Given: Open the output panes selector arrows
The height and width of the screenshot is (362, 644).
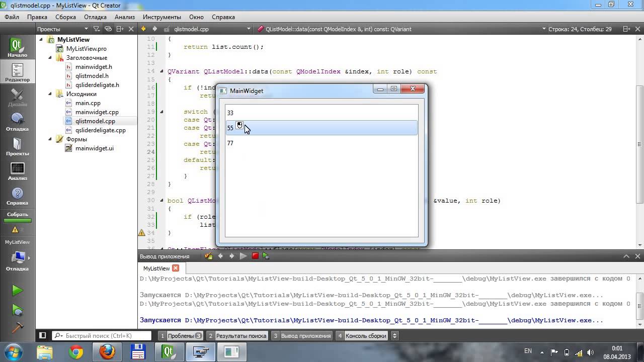Looking at the screenshot, I should [394, 335].
